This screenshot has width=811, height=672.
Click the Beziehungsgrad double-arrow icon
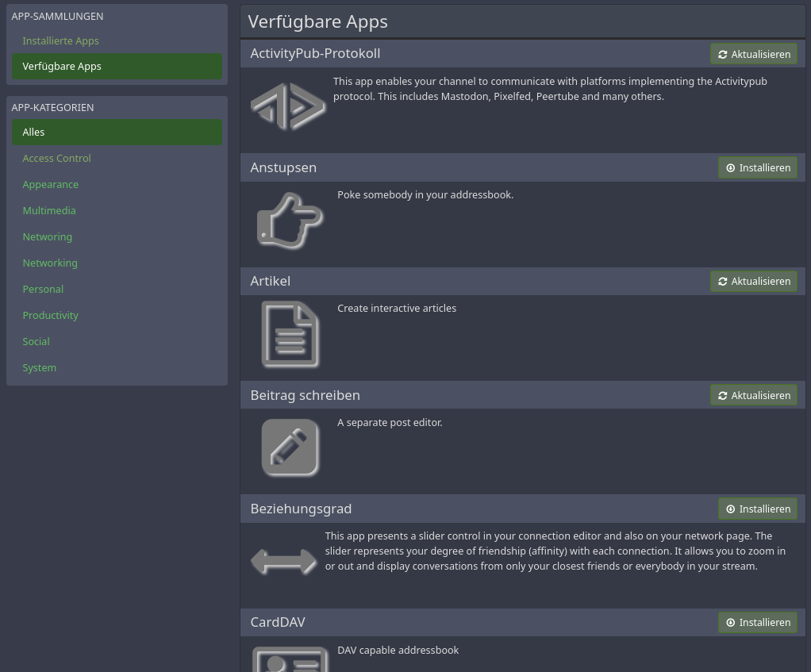pyautogui.click(x=283, y=562)
